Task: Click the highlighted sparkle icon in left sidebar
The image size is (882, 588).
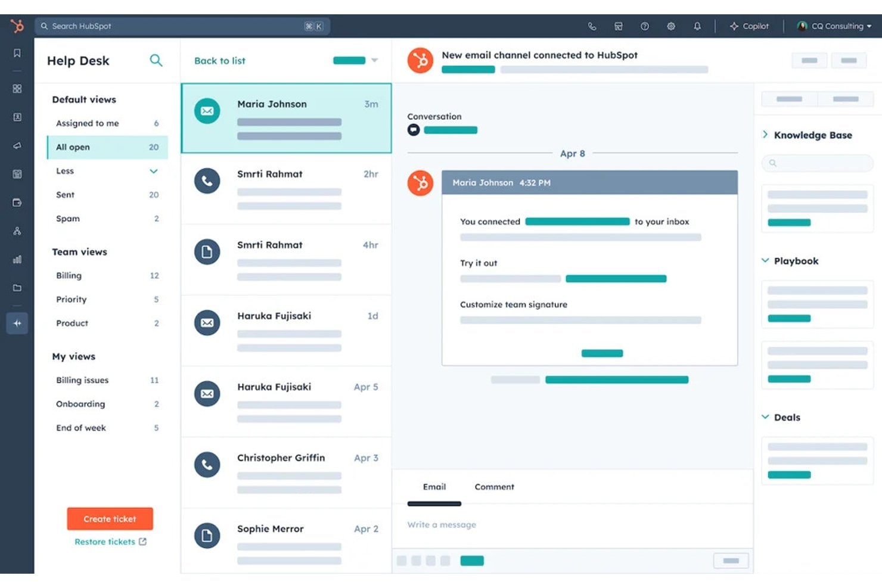Action: (17, 323)
